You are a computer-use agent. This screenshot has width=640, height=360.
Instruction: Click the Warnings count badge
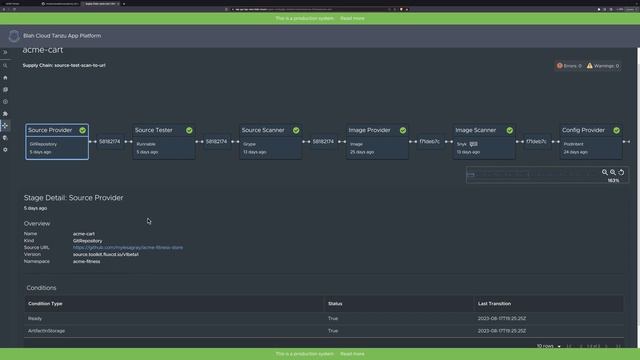(603, 66)
